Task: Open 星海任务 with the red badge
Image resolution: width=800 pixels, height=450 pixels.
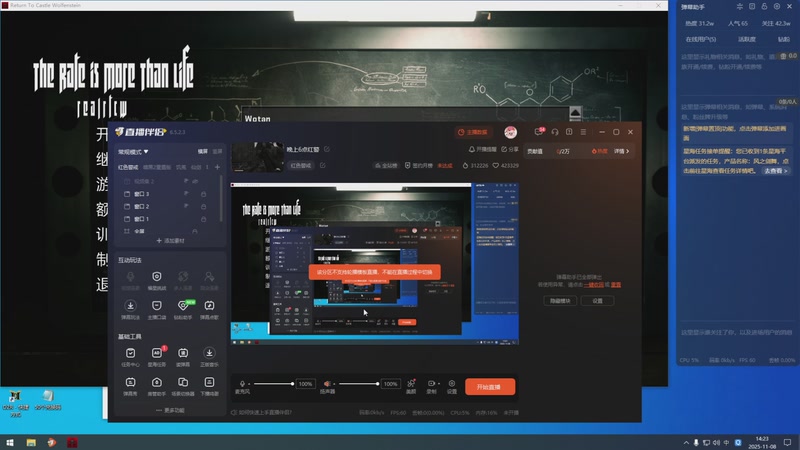Action: click(157, 357)
